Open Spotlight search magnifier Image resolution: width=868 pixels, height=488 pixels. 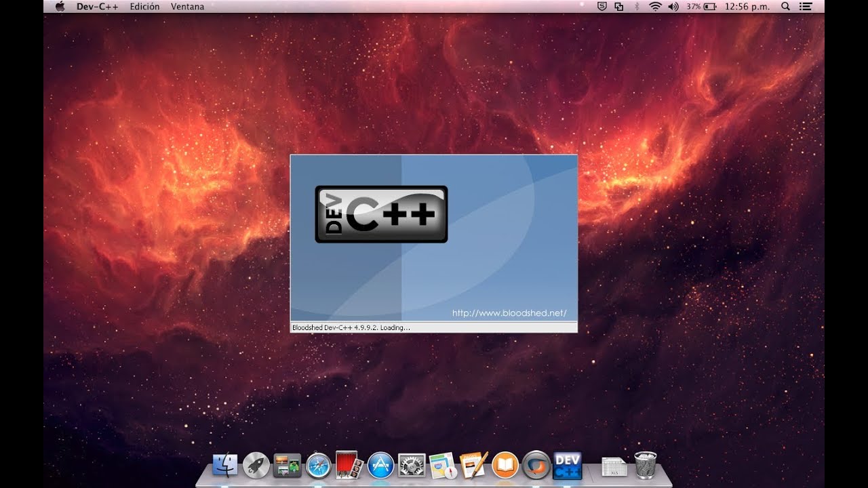tap(785, 6)
